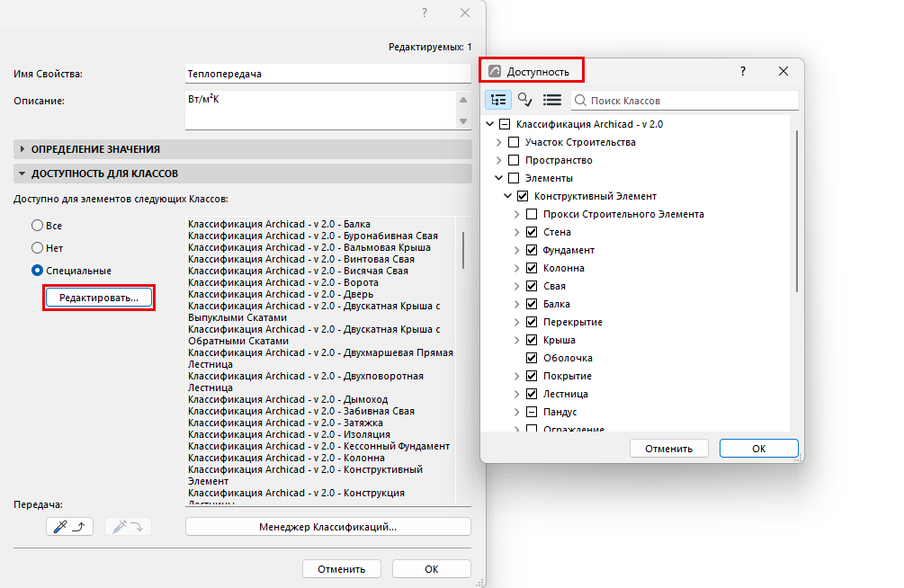Open Менеджер Классификаций...
The image size is (904, 588).
click(328, 527)
